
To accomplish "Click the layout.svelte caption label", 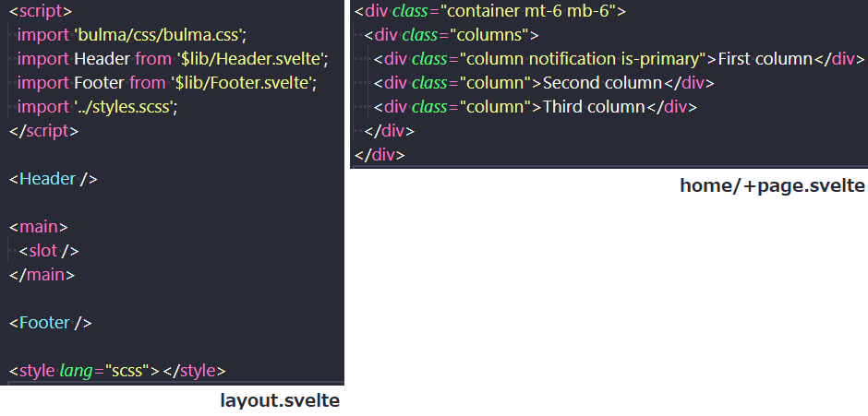I will [x=280, y=400].
